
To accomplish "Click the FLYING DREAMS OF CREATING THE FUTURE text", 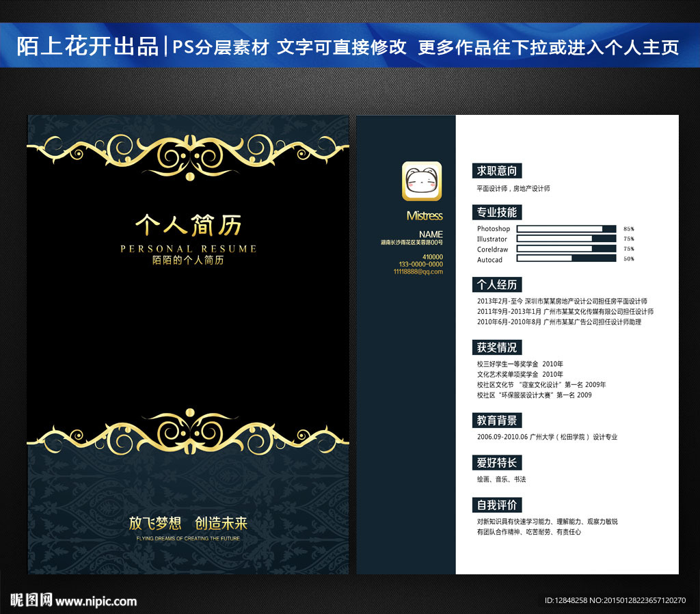I will point(188,539).
